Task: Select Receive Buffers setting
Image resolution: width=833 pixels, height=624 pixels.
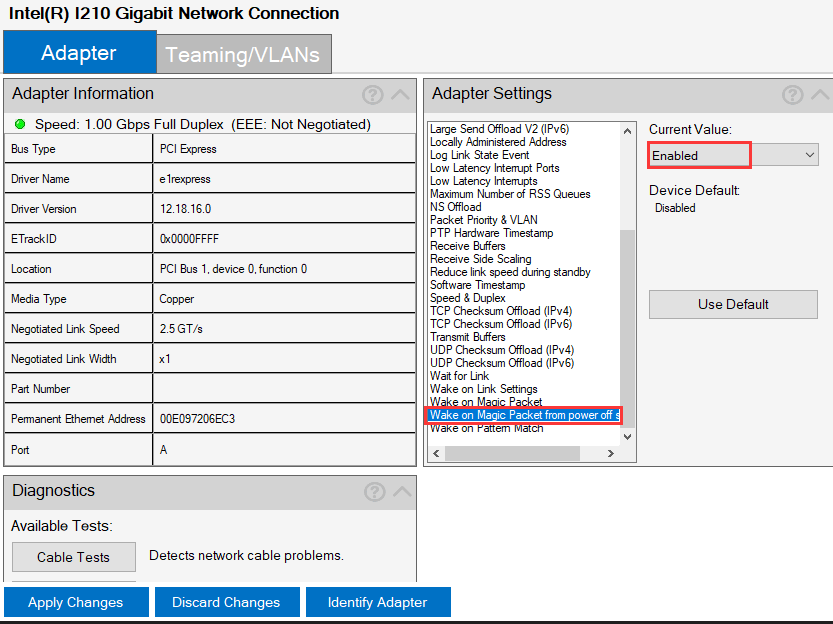Action: coord(468,246)
